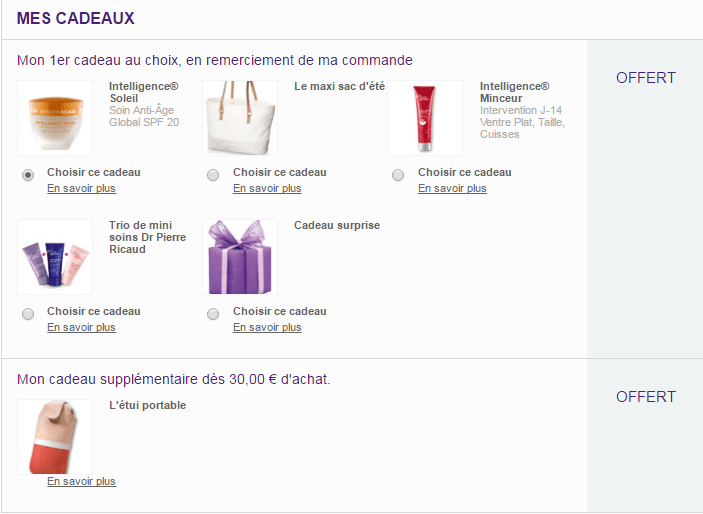Open 'En savoir plus' for Intelligence Minceur

[452, 188]
